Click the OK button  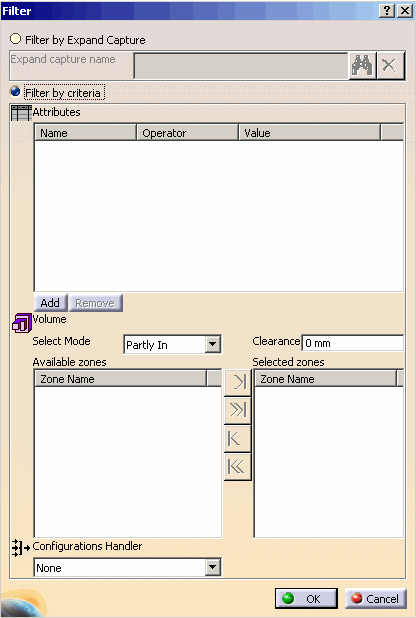(306, 599)
